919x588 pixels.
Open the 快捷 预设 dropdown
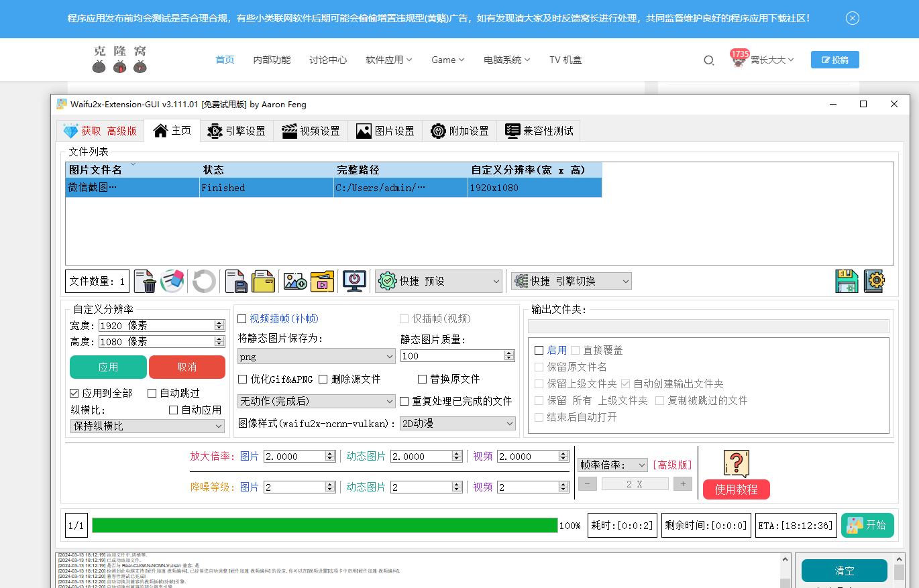coord(439,281)
